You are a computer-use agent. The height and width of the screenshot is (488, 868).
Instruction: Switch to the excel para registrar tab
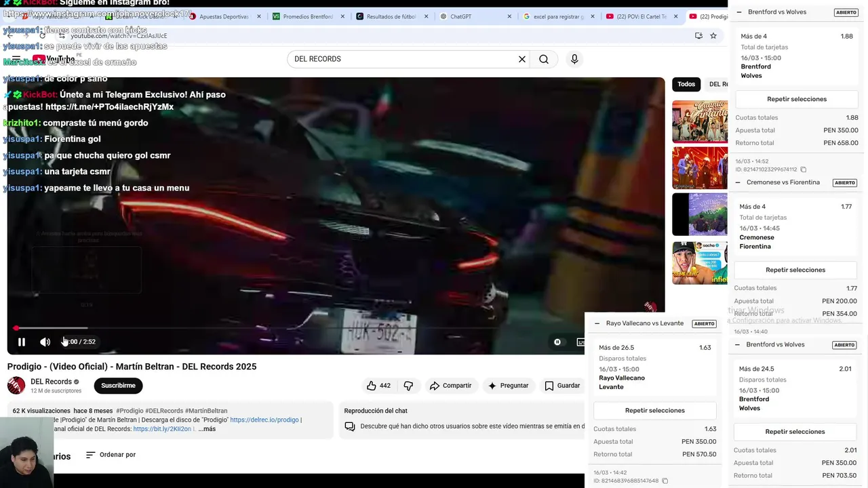tap(558, 16)
